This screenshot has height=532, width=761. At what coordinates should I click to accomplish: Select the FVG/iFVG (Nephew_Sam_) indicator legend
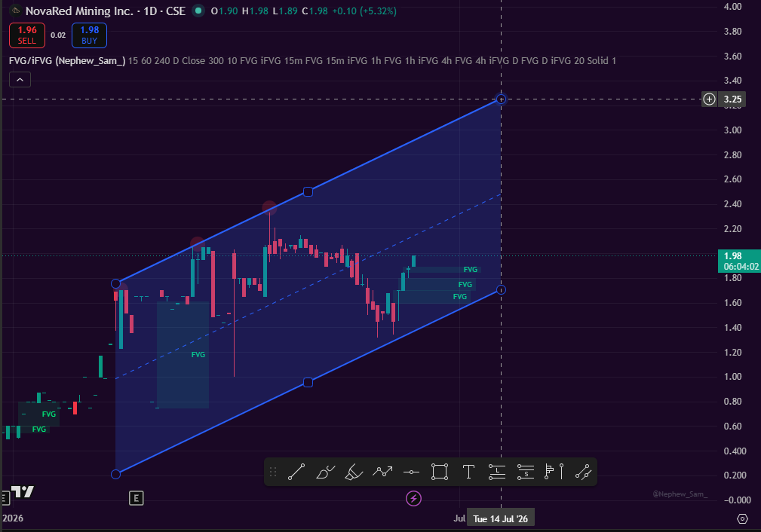67,60
